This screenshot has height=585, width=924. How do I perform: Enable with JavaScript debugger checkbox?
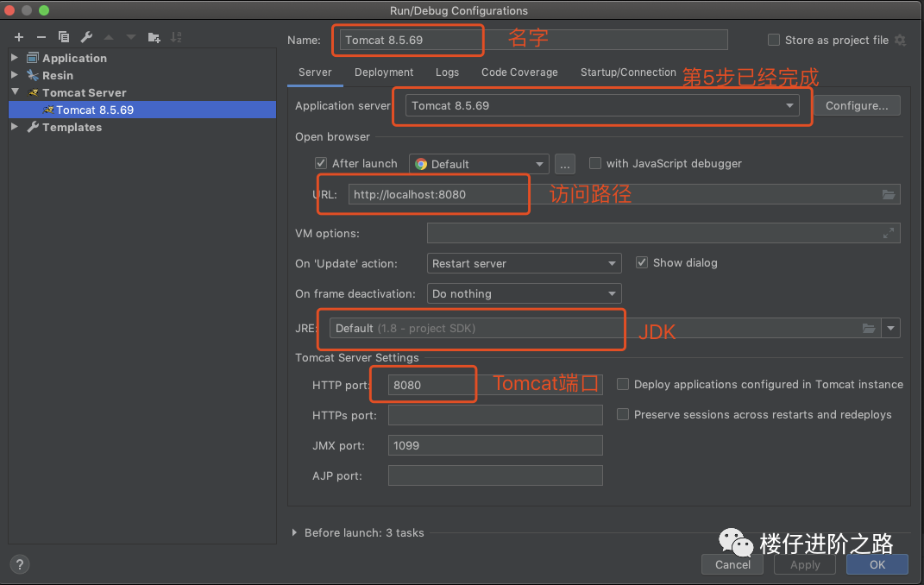[x=595, y=163]
